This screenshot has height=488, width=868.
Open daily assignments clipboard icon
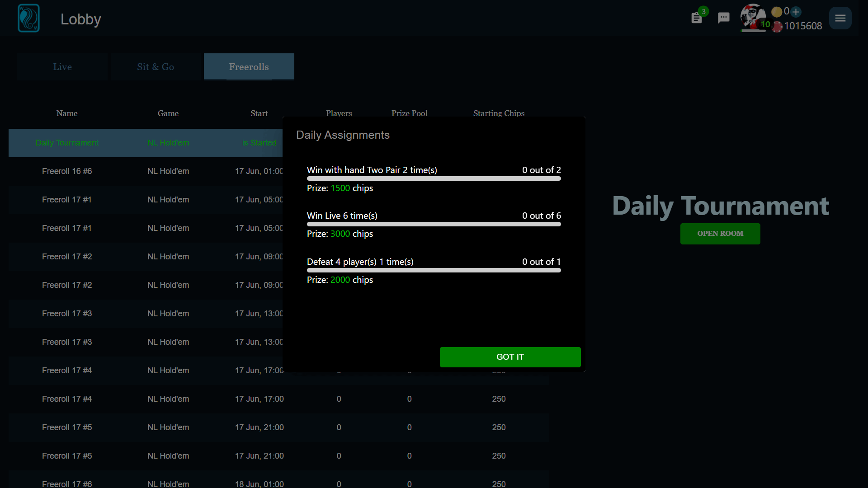coord(697,18)
